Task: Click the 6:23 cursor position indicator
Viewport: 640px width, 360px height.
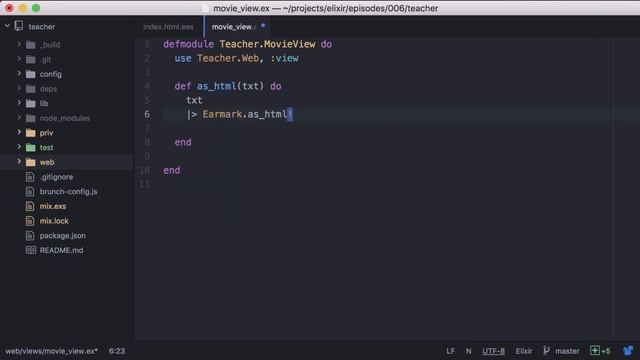Action: [117, 351]
